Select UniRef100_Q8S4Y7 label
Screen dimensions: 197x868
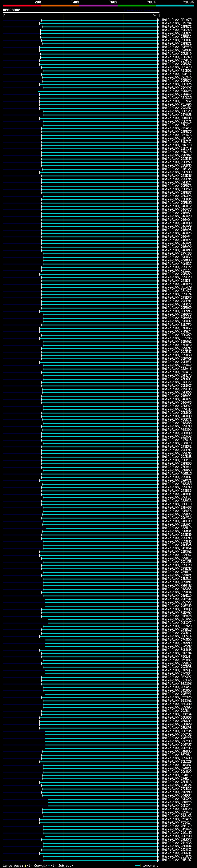(176, 687)
